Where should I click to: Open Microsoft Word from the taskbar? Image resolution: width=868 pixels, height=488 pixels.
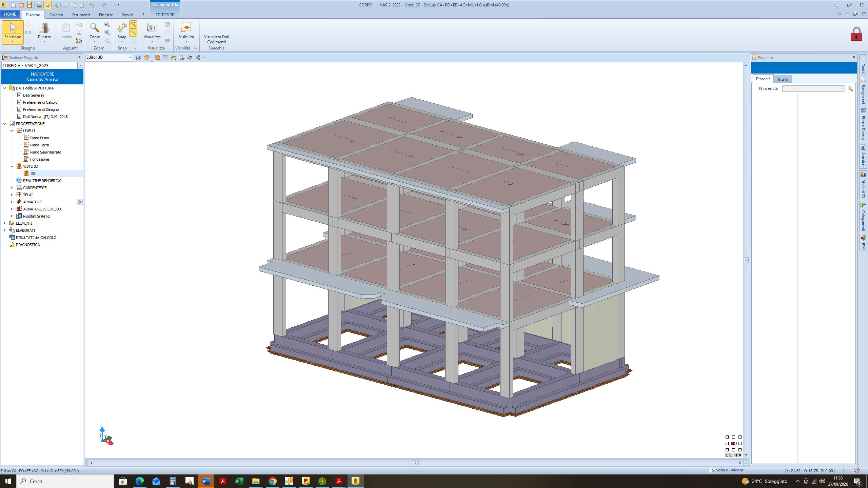(x=206, y=481)
